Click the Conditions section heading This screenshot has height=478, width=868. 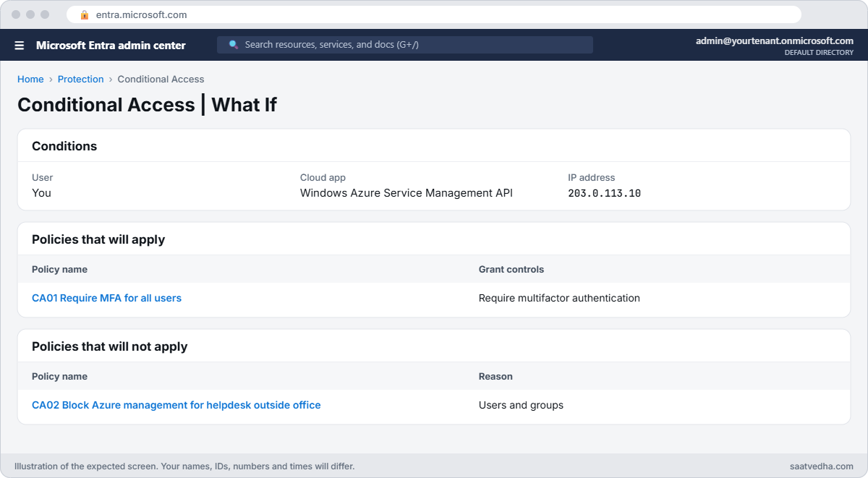click(64, 146)
